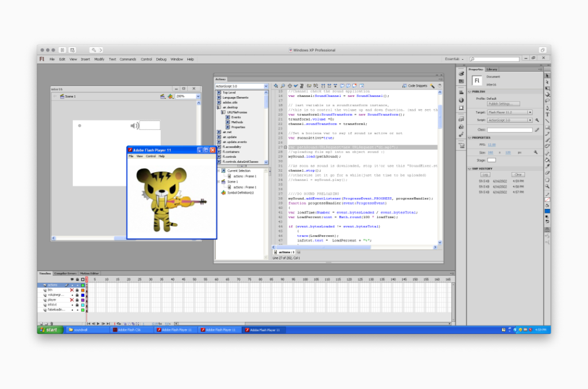Select the Subselection tool
The height and width of the screenshot is (389, 588).
pyautogui.click(x=547, y=82)
